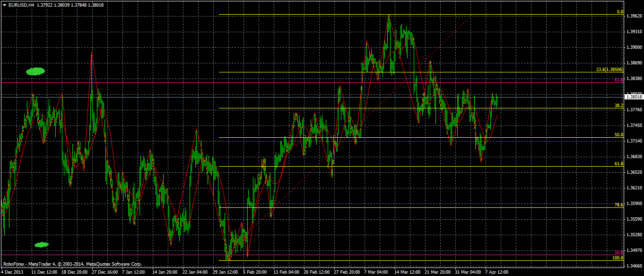
Task: Select the yellow 50.0 Fibonacci level label
Action: click(x=619, y=135)
